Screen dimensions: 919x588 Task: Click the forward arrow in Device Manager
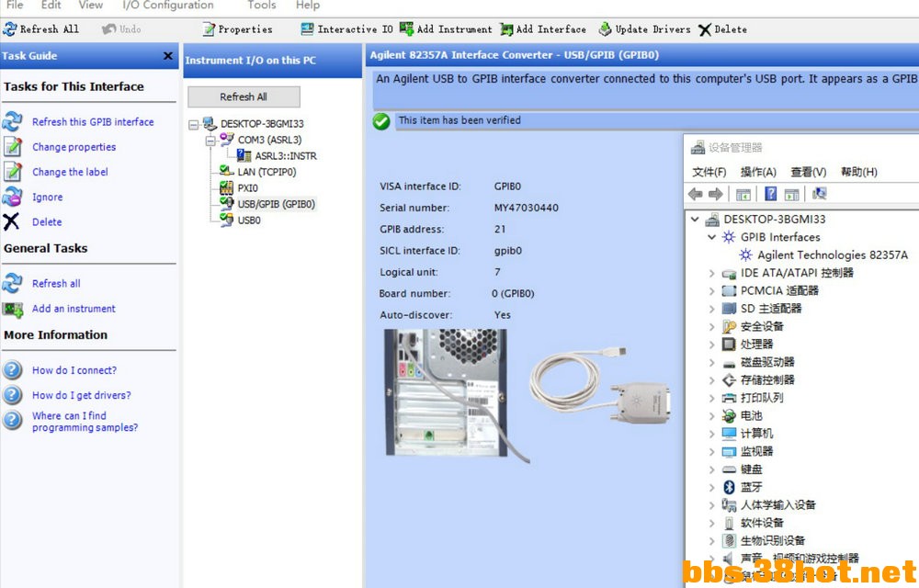pos(715,194)
